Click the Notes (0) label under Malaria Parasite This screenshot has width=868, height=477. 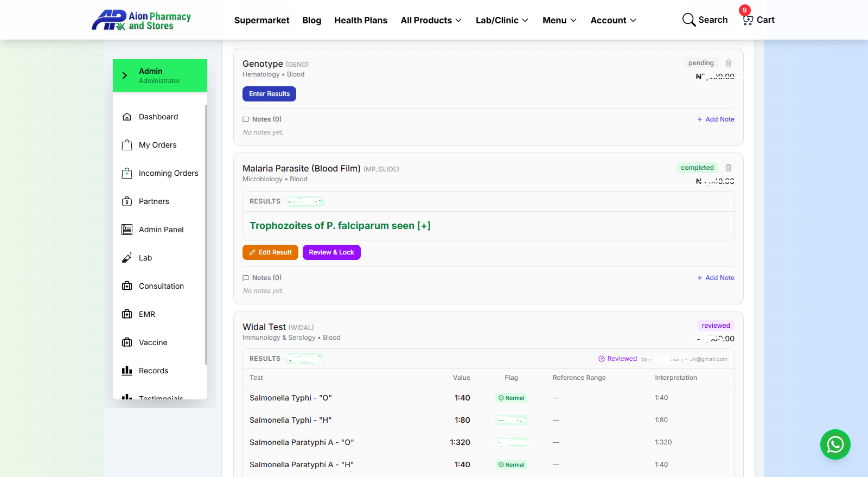pyautogui.click(x=267, y=278)
